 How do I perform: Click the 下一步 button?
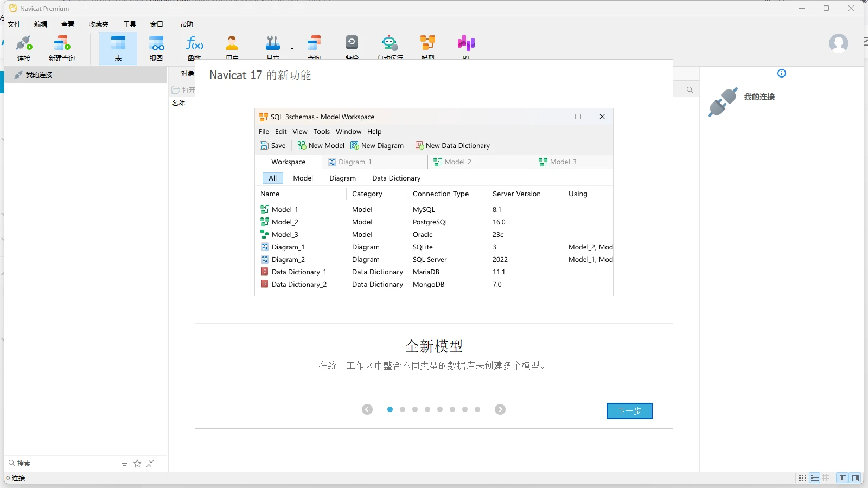click(629, 411)
